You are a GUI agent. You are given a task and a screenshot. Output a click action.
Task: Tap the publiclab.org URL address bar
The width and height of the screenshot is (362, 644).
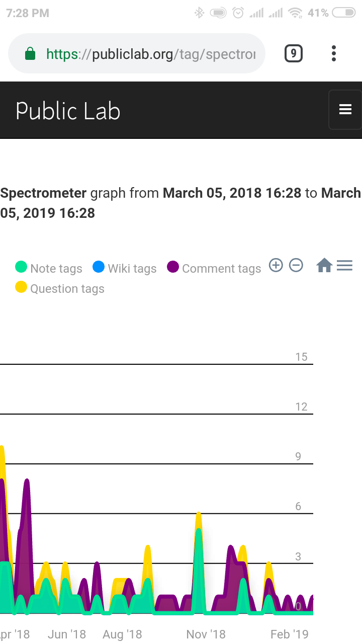[151, 53]
